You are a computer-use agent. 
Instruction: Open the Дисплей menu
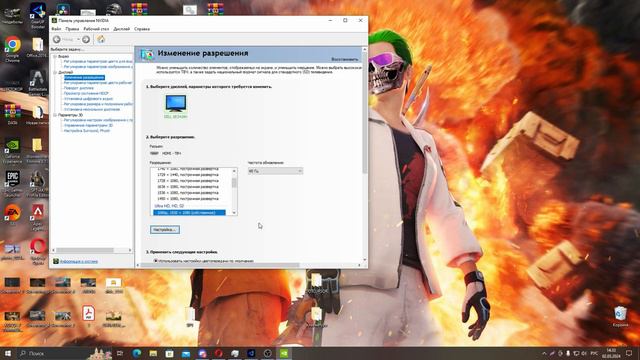[122, 29]
